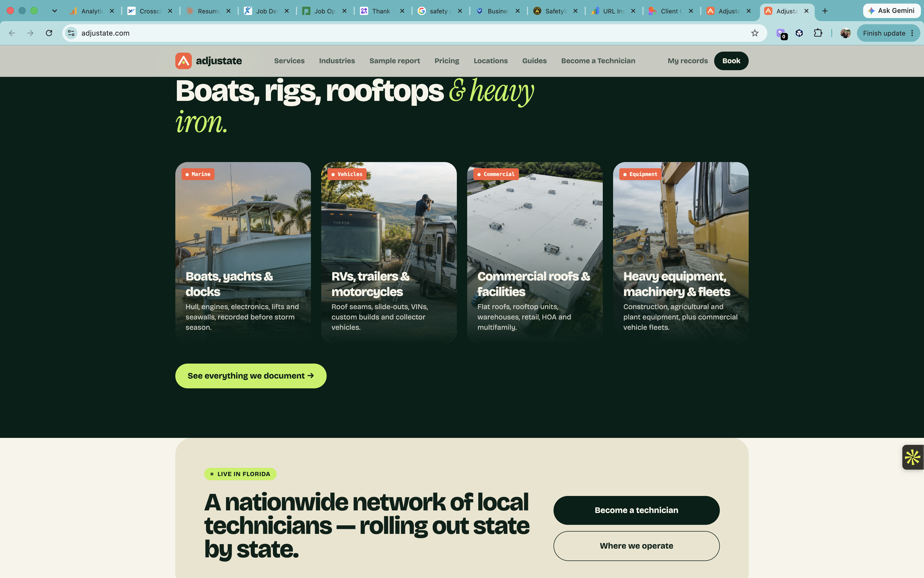Close the Job Description tab
The image size is (924, 578).
(287, 11)
